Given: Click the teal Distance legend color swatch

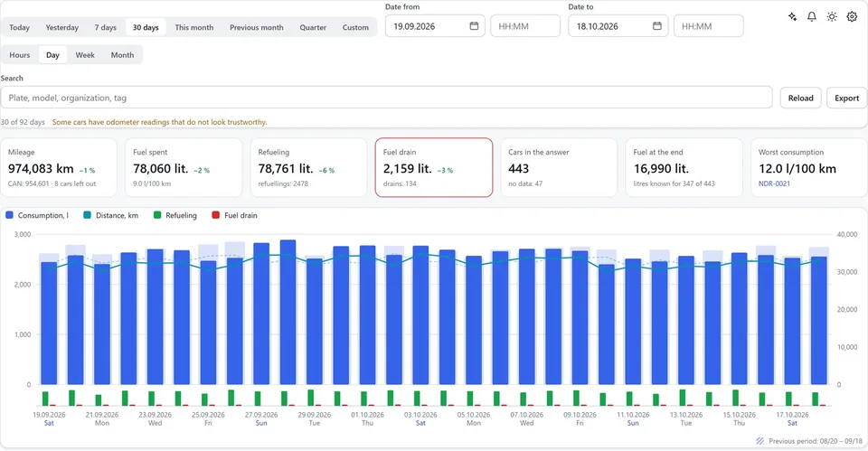Looking at the screenshot, I should tap(87, 215).
